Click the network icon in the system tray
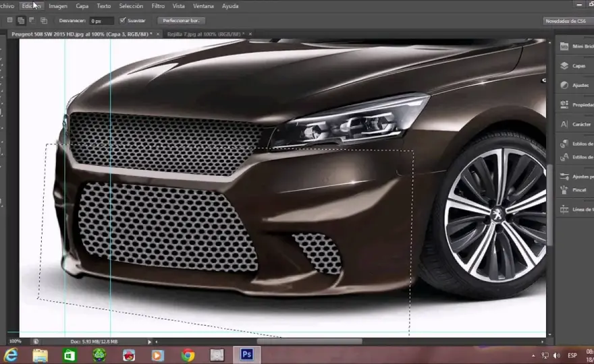 point(545,355)
